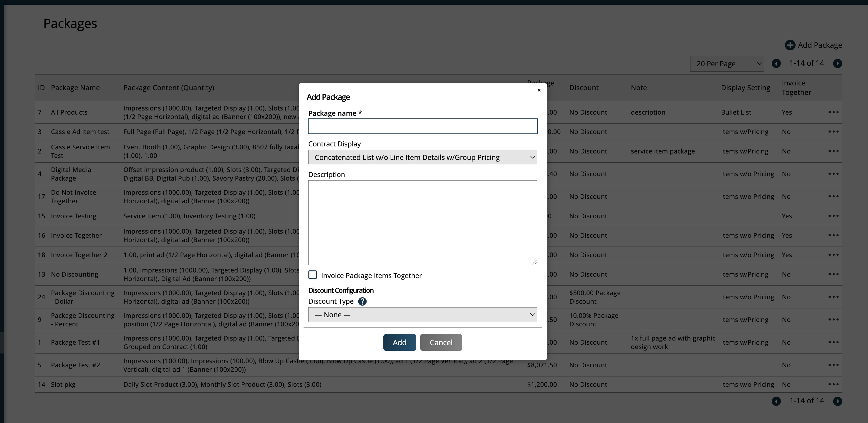Image resolution: width=868 pixels, height=423 pixels.
Task: Open the actions menu for All Products row
Action: [834, 112]
